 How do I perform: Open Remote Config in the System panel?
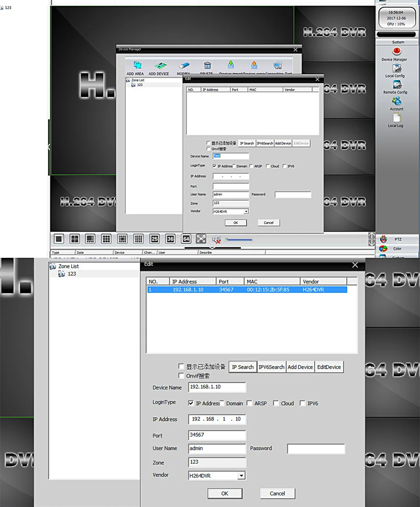397,84
